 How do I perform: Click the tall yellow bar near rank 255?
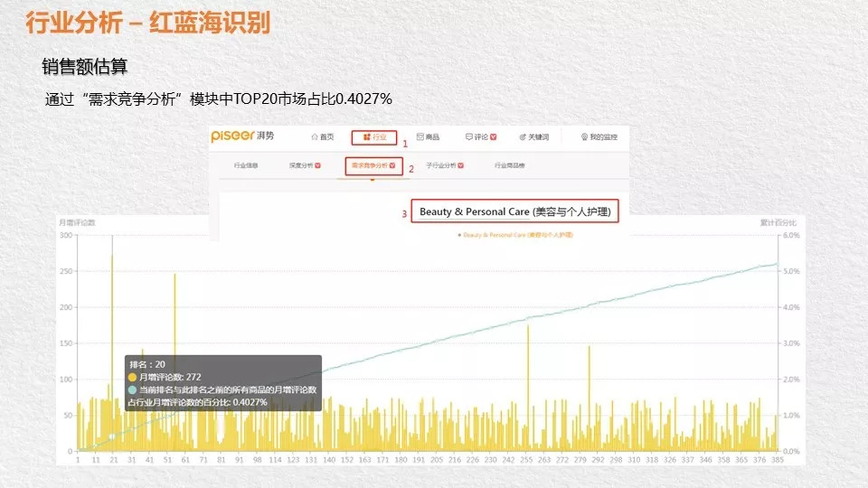pos(528,388)
